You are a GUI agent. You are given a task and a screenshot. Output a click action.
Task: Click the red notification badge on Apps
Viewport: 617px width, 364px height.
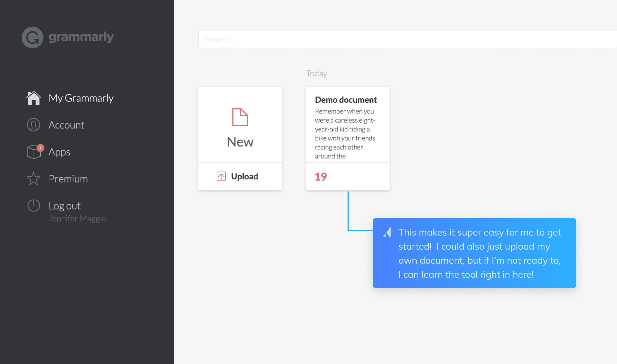(40, 148)
